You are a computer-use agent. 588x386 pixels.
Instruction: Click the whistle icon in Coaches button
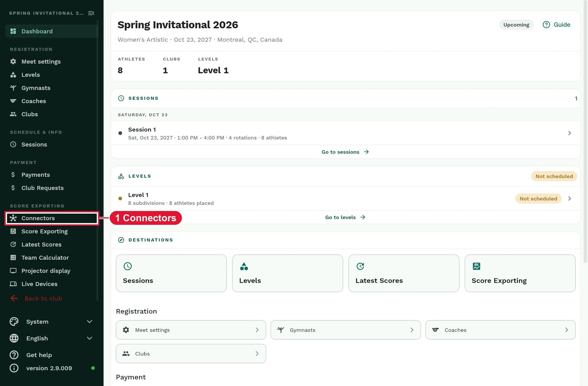coord(435,330)
